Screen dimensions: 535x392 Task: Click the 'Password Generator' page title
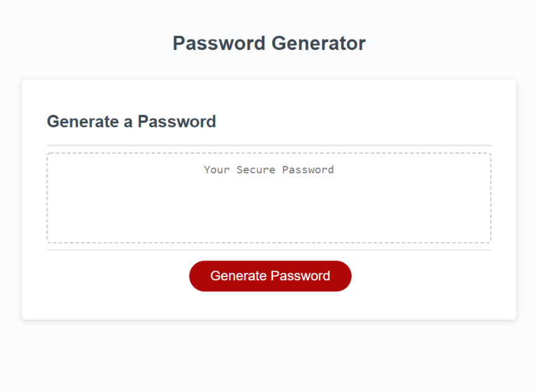[x=269, y=43]
